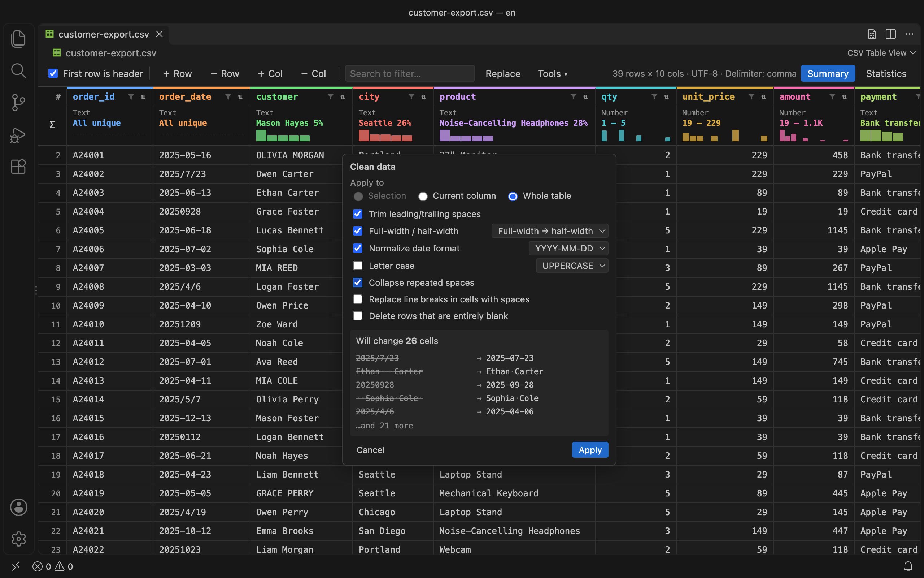Click Cancel in Clean data dialog
924x578 pixels.
[370, 450]
